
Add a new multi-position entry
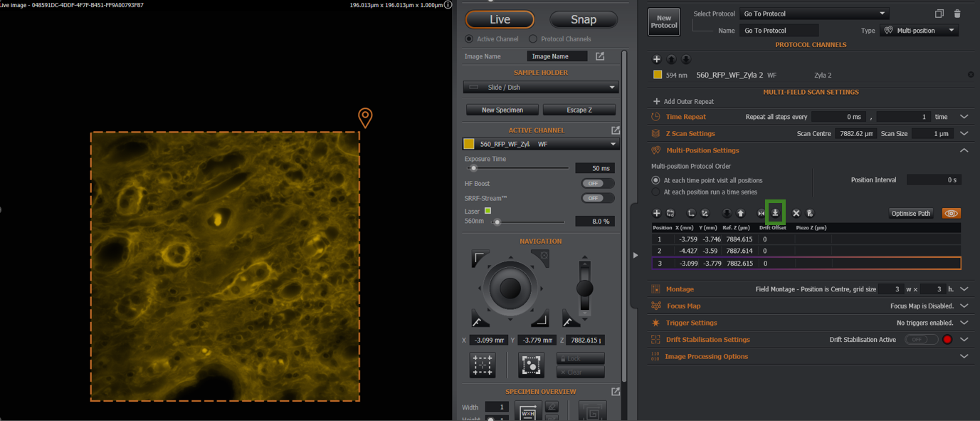tap(656, 213)
